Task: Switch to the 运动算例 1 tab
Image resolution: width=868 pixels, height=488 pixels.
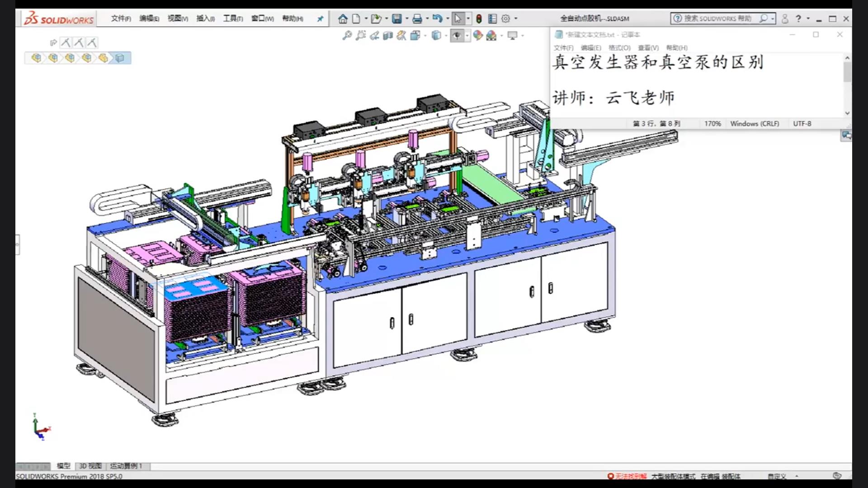Action: click(x=126, y=466)
